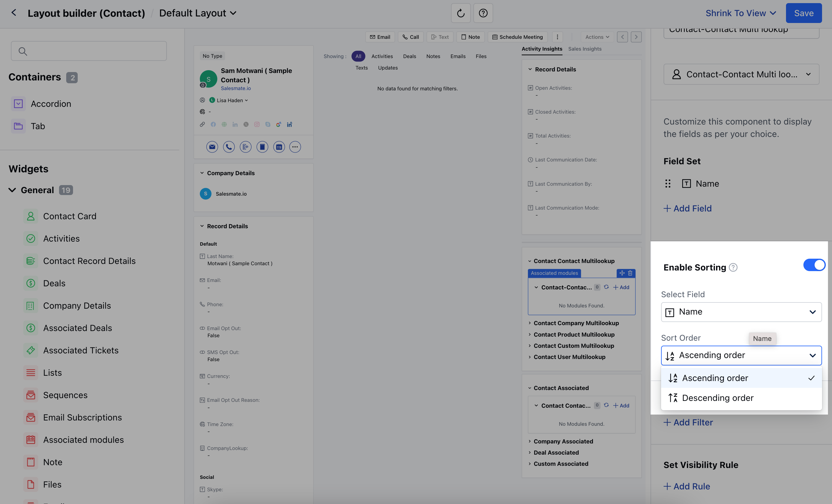Click move icon on Associated modules widget

(x=622, y=273)
